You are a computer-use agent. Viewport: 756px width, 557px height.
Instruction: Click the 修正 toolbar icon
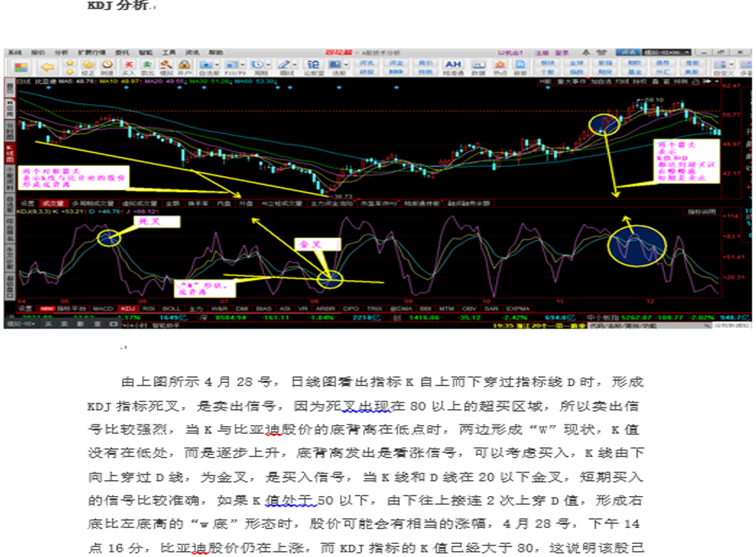[88, 67]
